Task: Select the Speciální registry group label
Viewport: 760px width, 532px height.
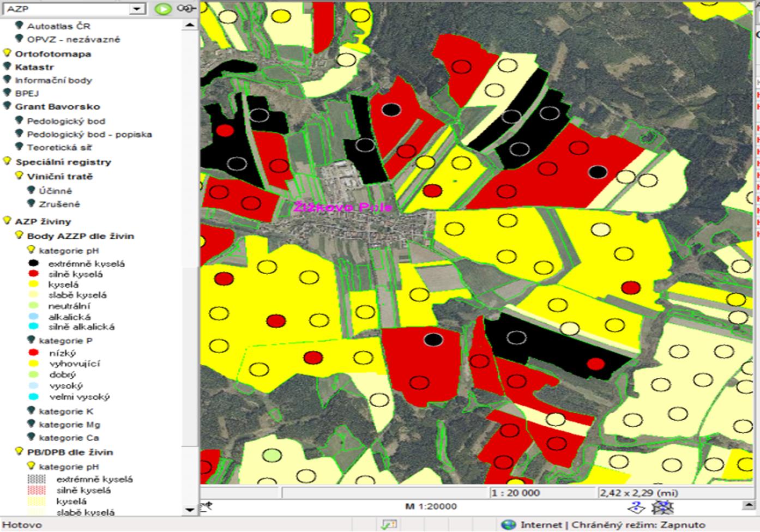Action: pos(63,162)
